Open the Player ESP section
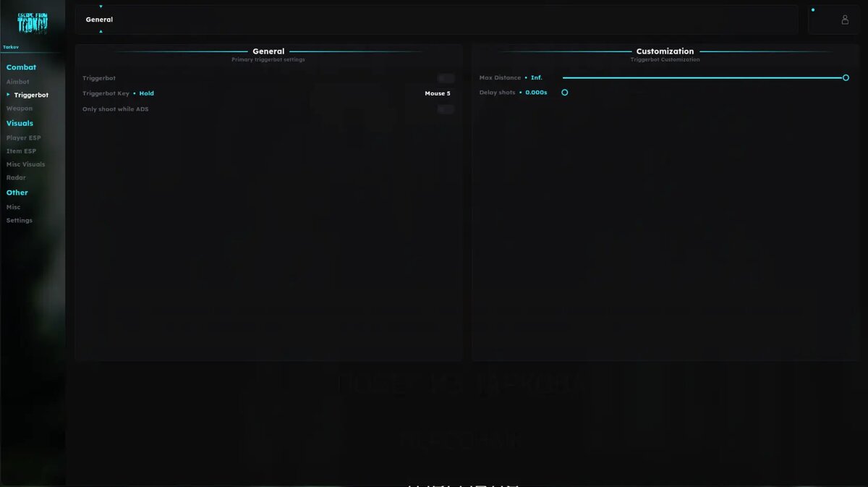Image resolution: width=868 pixels, height=487 pixels. (24, 137)
